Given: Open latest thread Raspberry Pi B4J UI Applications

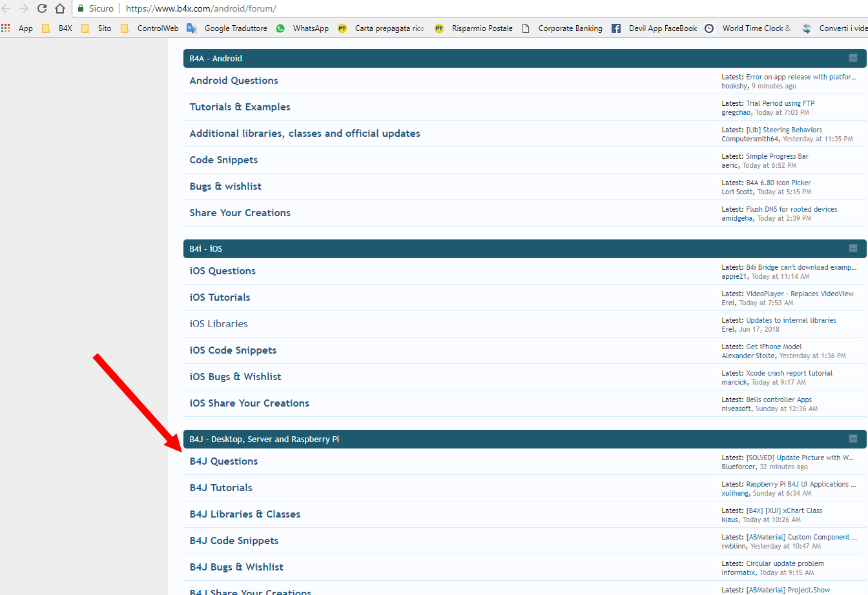Looking at the screenshot, I should (801, 484).
